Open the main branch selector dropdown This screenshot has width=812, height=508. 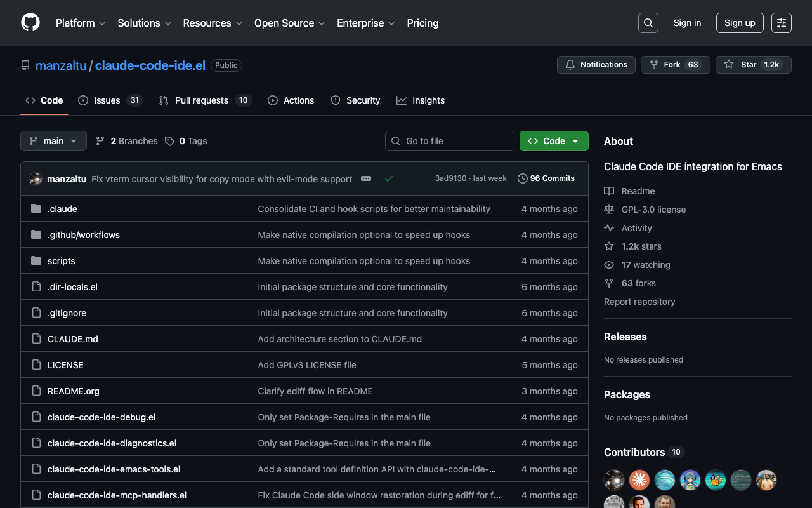click(53, 141)
